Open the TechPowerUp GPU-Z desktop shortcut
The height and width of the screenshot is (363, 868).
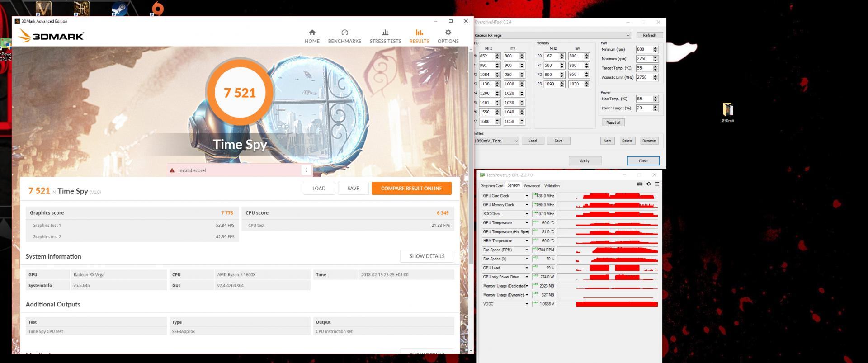[x=5, y=49]
